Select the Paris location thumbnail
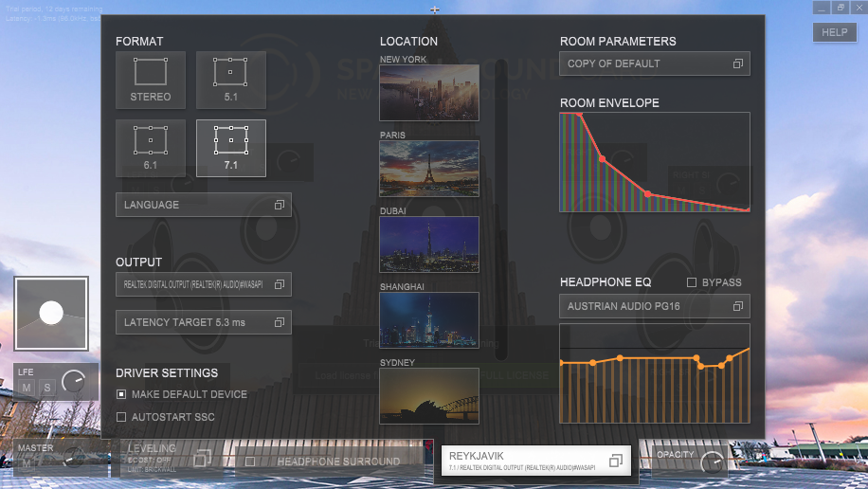 point(428,168)
